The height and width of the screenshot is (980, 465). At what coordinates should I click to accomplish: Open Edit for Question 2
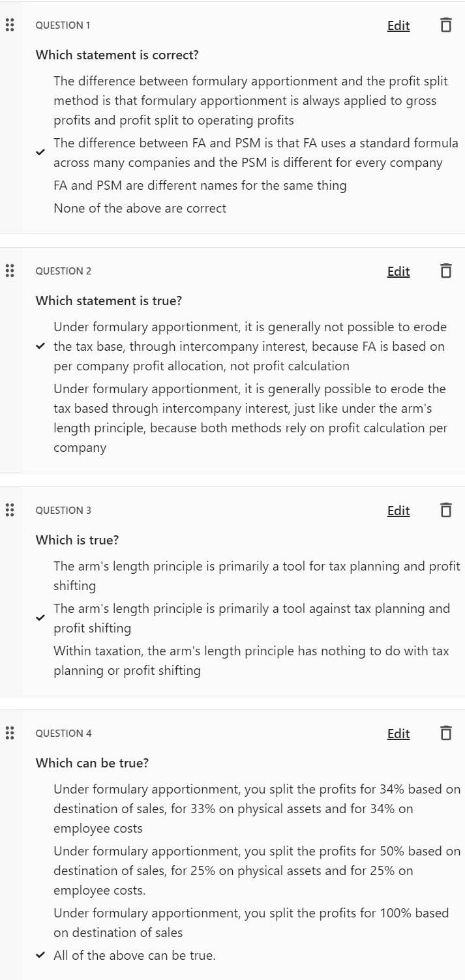[398, 271]
